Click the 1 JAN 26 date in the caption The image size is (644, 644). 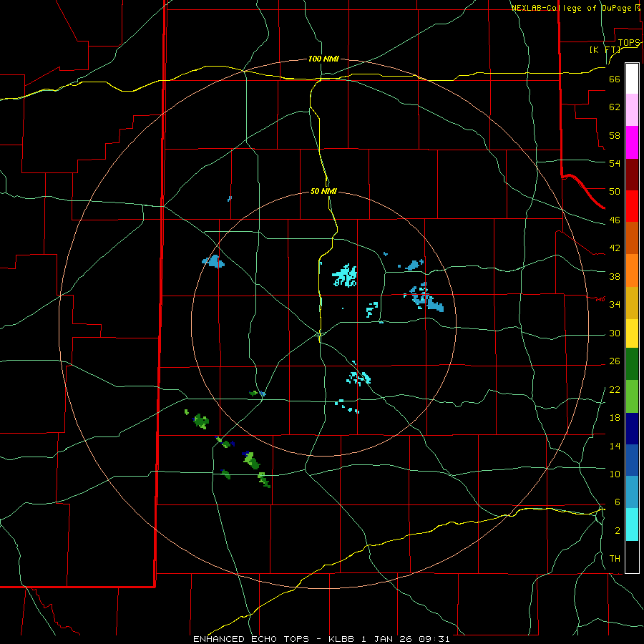click(388, 639)
